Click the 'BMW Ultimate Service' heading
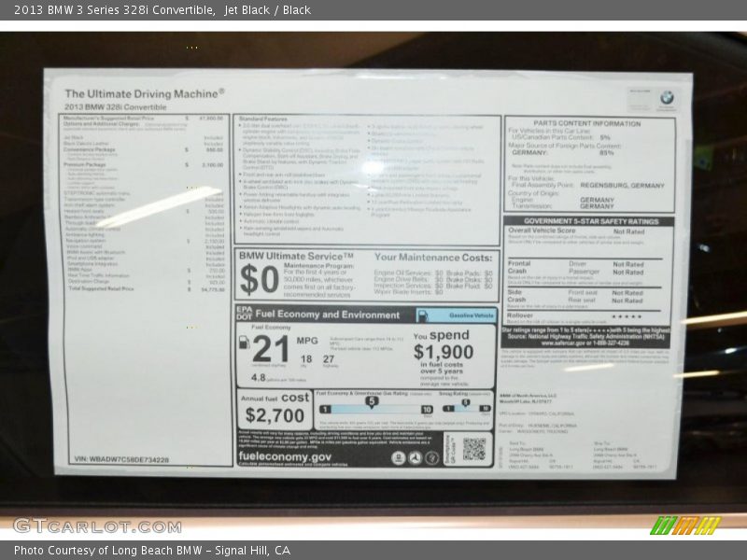 tap(296, 256)
